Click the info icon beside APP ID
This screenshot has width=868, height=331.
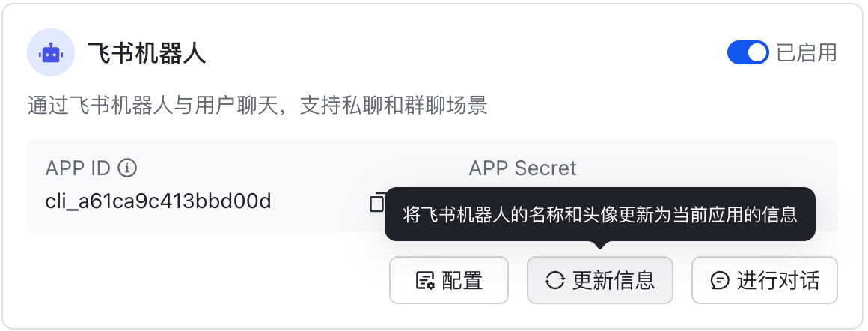tap(127, 168)
